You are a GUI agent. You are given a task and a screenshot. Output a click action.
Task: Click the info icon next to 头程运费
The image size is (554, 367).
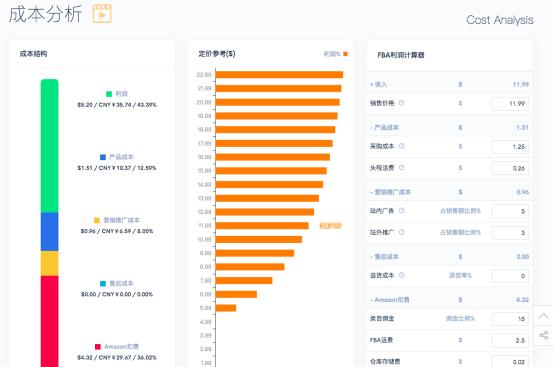tap(402, 167)
